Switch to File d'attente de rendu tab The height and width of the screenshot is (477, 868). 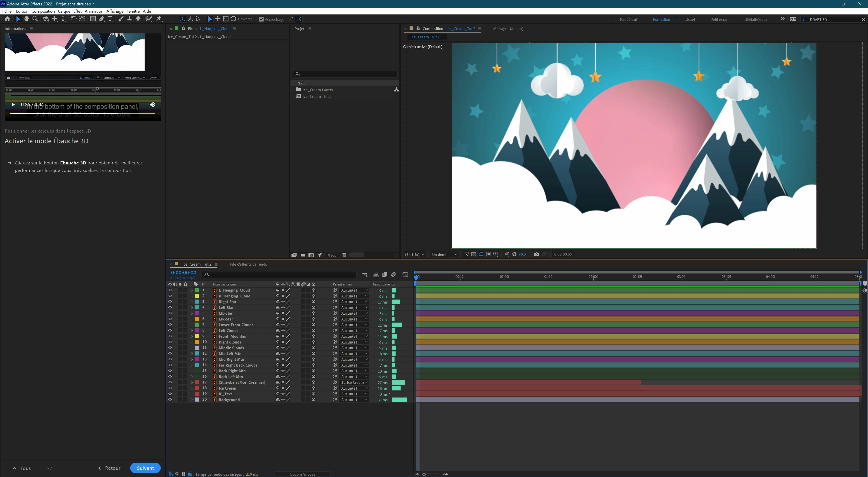(248, 264)
